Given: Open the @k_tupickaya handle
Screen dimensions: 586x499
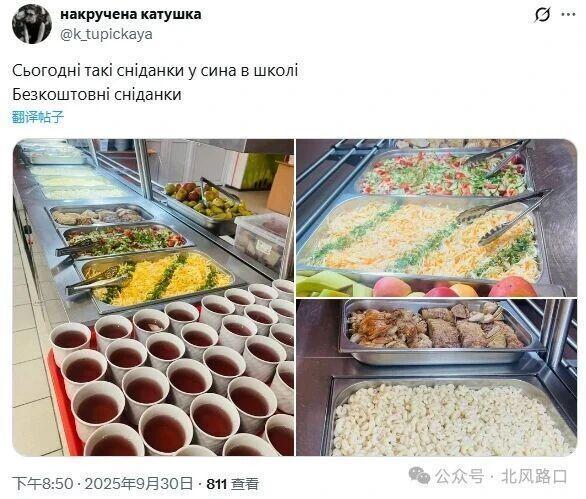Looking at the screenshot, I should [107, 34].
